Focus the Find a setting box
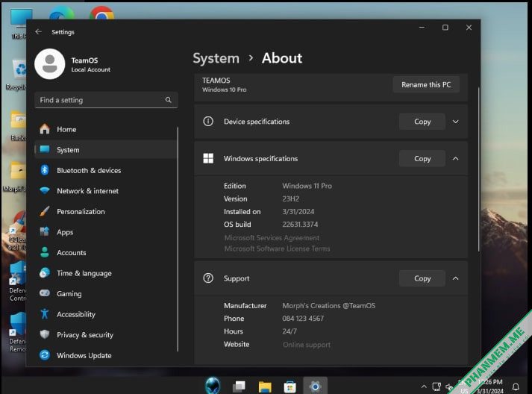532x394 pixels. [106, 100]
